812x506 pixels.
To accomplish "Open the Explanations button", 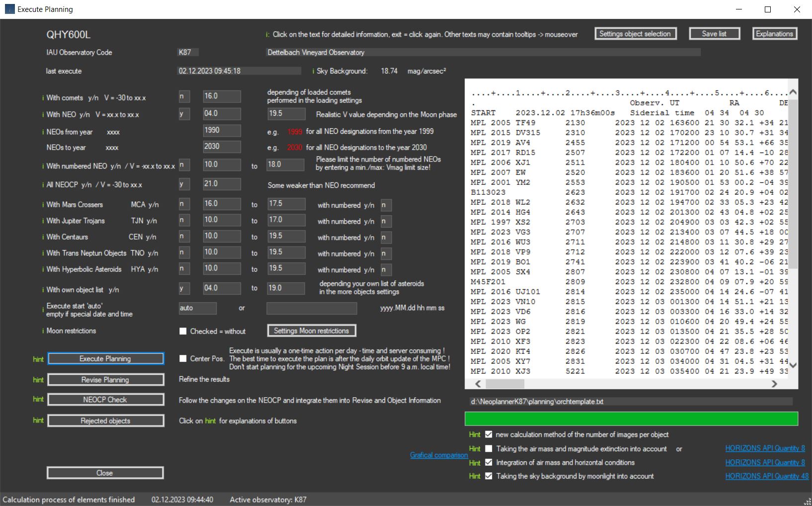I will (774, 34).
